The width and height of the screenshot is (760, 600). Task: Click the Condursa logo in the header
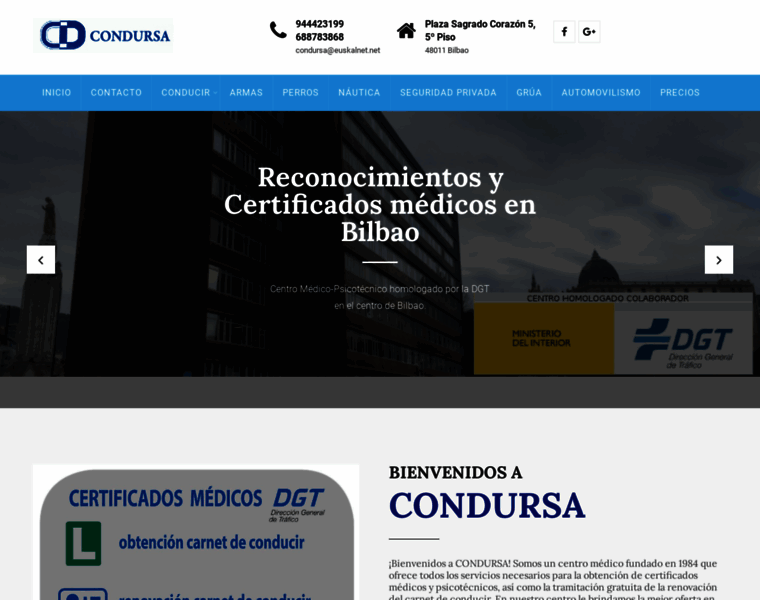tap(103, 35)
